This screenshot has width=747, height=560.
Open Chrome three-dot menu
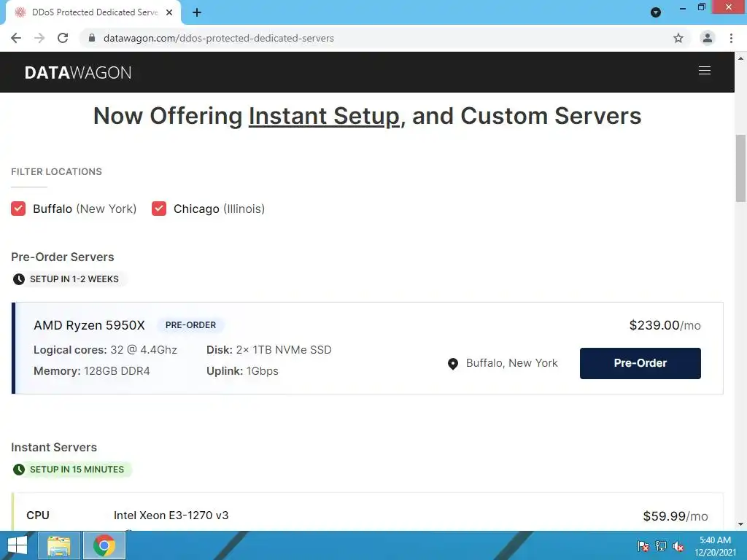(731, 38)
